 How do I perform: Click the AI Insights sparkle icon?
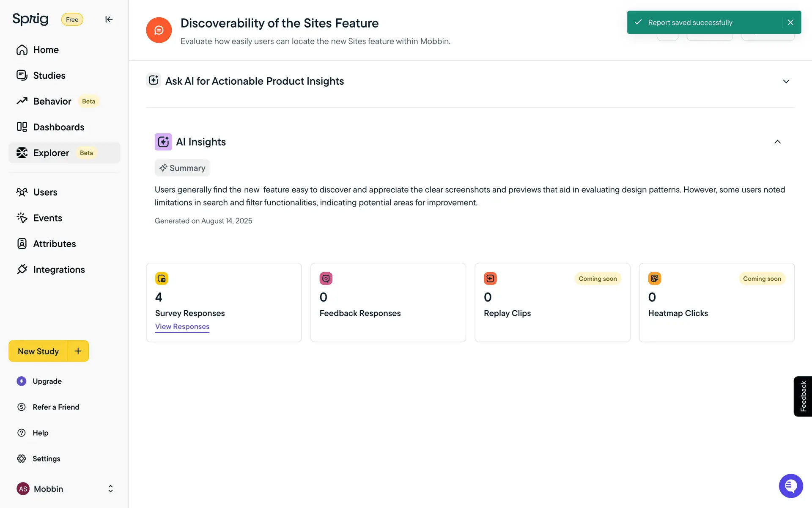(163, 142)
